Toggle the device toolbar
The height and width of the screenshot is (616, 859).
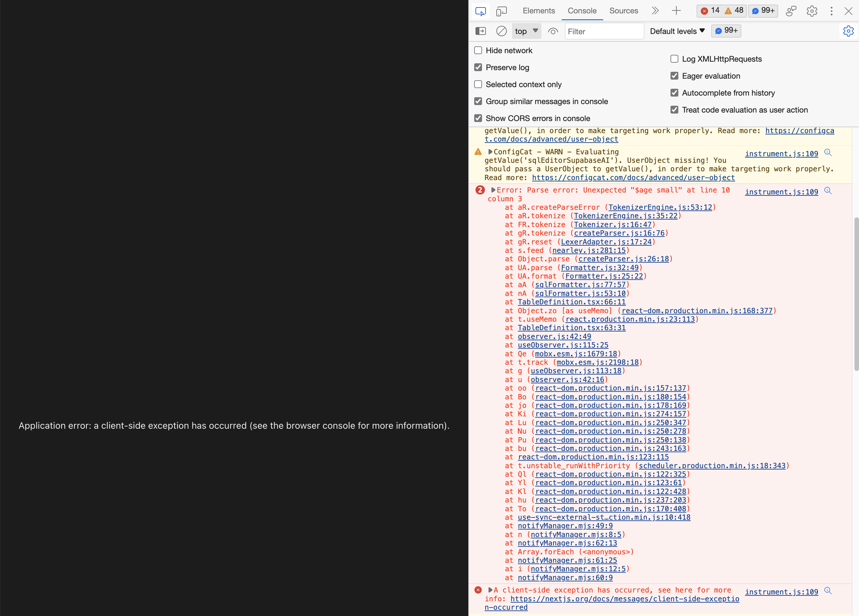[502, 11]
